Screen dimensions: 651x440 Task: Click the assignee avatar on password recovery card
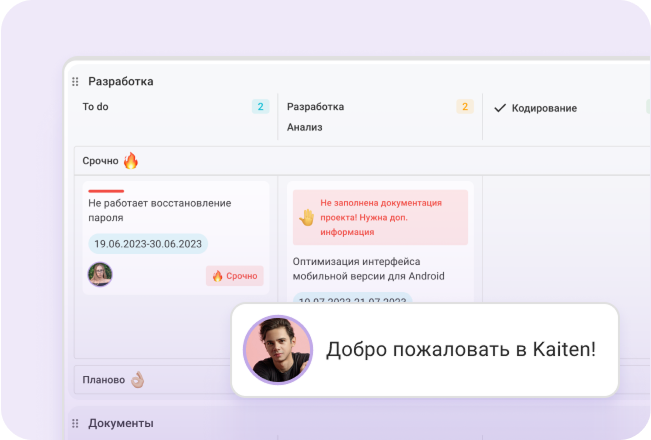pos(100,275)
